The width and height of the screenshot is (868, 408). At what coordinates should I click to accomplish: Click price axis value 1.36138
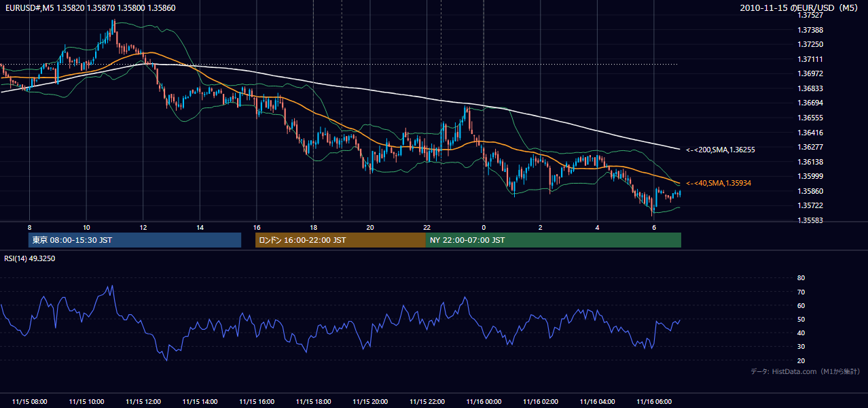click(x=810, y=162)
